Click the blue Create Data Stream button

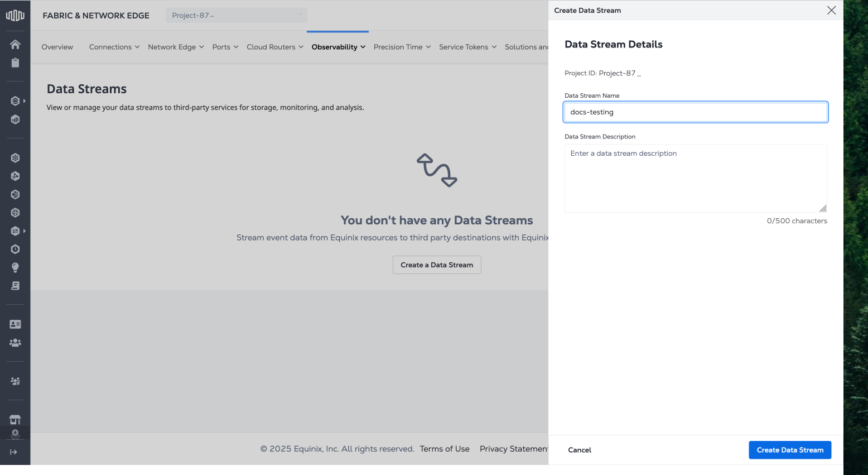click(x=790, y=450)
